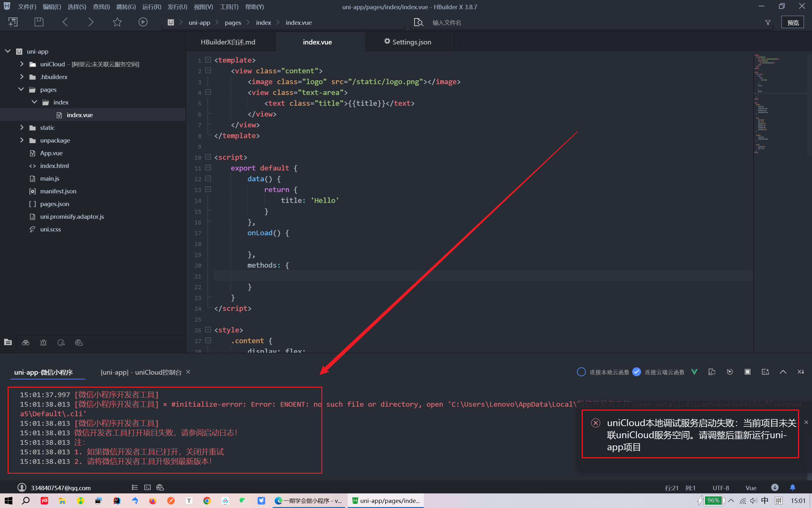This screenshot has width=812, height=508.
Task: Open the binoculars search panel icon
Action: pos(25,342)
